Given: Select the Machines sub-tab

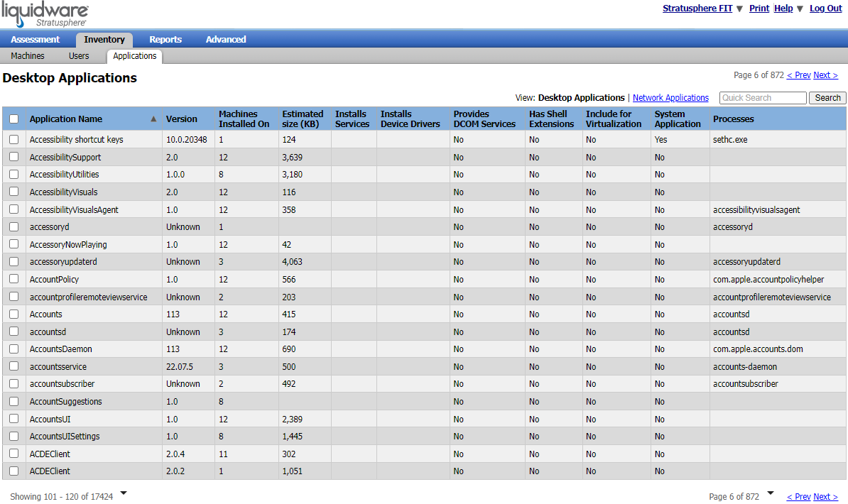Looking at the screenshot, I should [x=28, y=55].
